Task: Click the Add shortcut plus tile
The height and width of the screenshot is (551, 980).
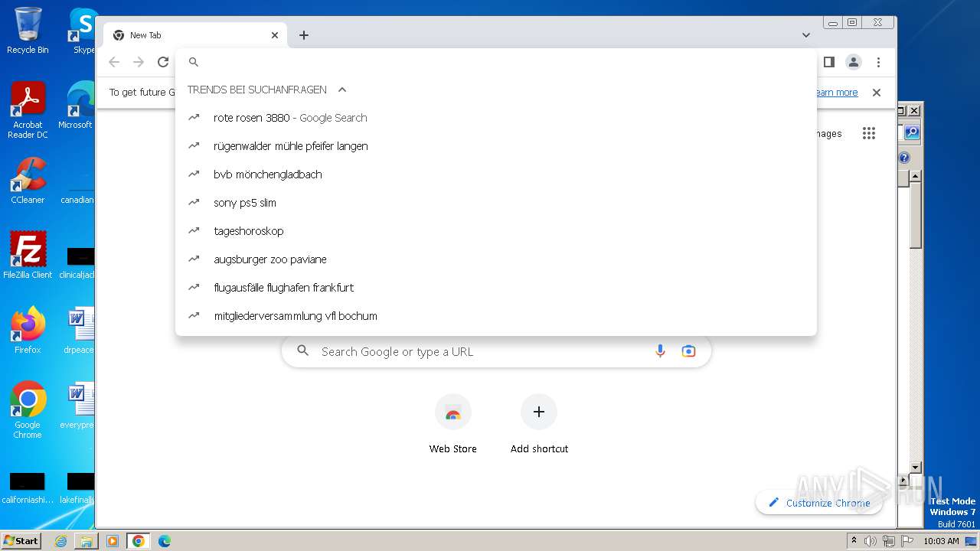Action: pyautogui.click(x=539, y=425)
